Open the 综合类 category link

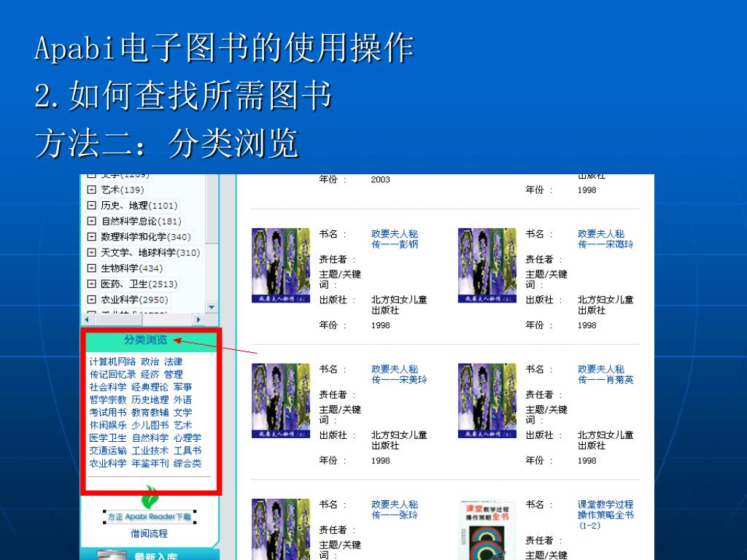point(187,463)
